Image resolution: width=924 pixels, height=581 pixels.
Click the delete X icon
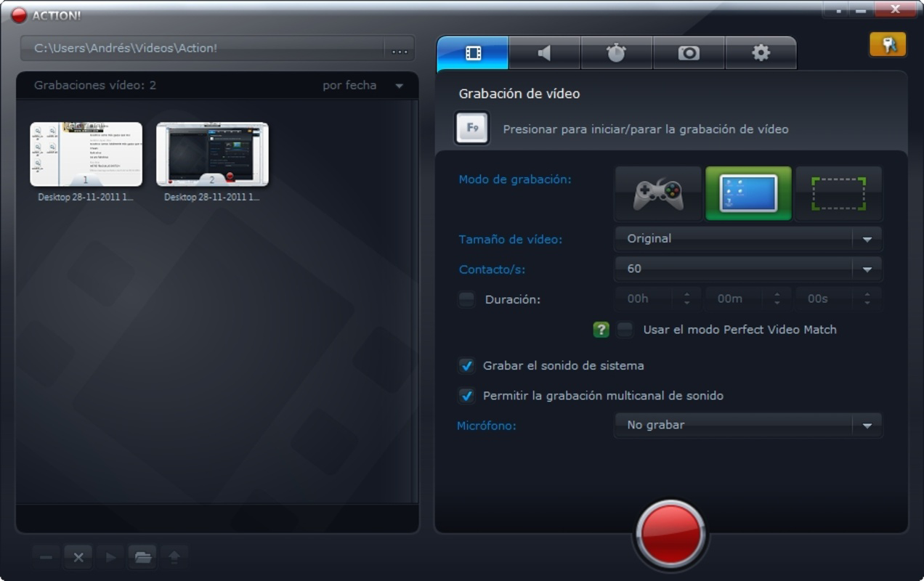(78, 557)
